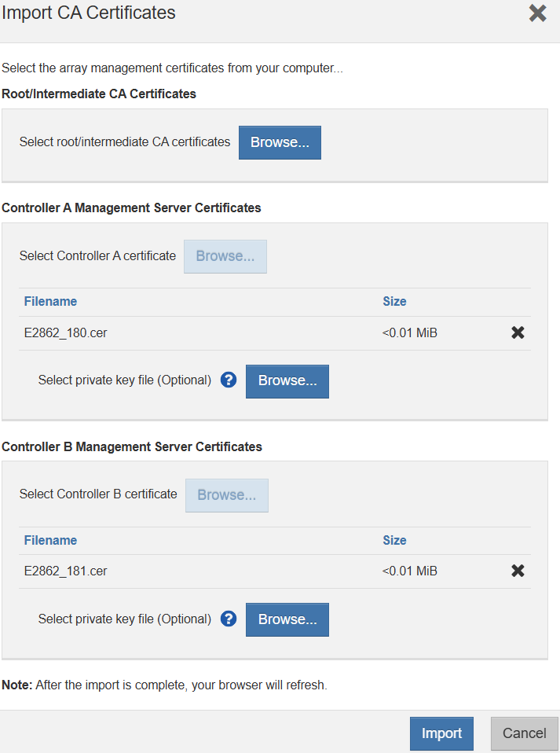Image resolution: width=560 pixels, height=753 pixels.
Task: Click the Controller A Filename column header
Action: click(50, 302)
